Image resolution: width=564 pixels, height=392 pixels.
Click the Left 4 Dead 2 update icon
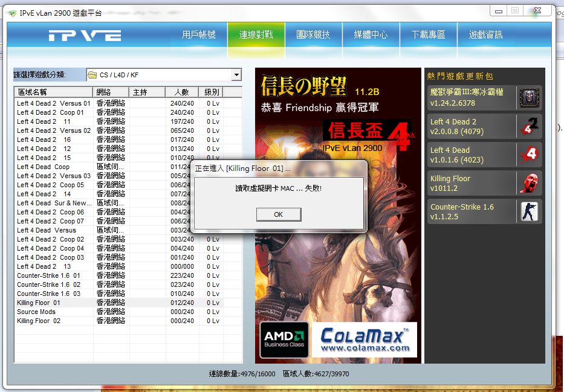(x=529, y=126)
